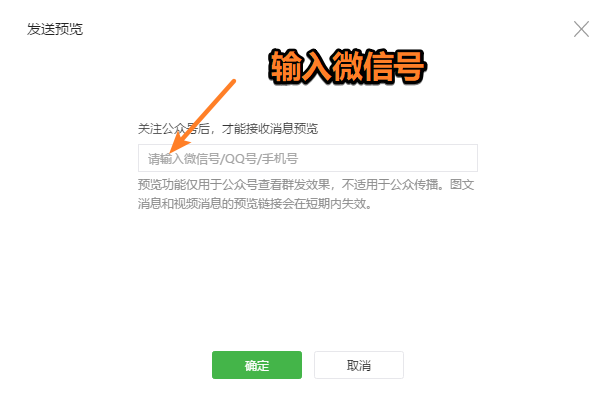Screen dimensions: 615x400
Task: Close the 发送预览 dialog with X icon
Action: pyautogui.click(x=581, y=29)
